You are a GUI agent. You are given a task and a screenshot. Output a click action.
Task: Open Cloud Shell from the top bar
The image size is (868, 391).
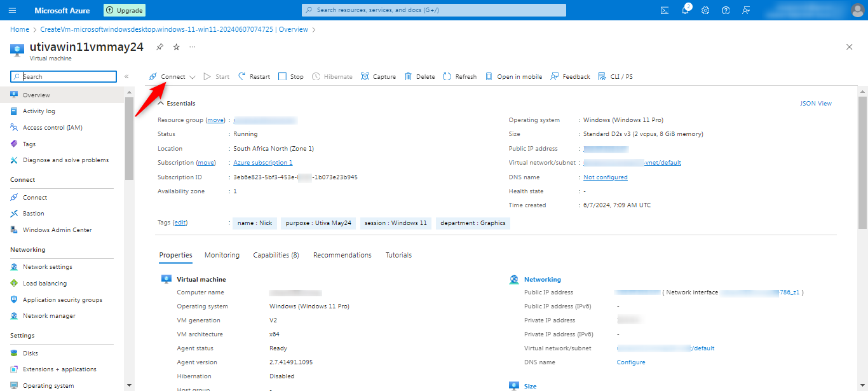pyautogui.click(x=665, y=10)
